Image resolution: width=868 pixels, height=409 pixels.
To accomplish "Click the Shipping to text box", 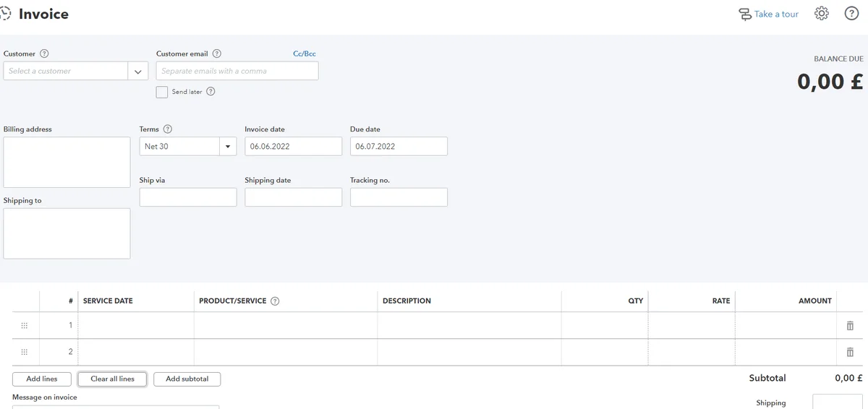I will tap(67, 233).
